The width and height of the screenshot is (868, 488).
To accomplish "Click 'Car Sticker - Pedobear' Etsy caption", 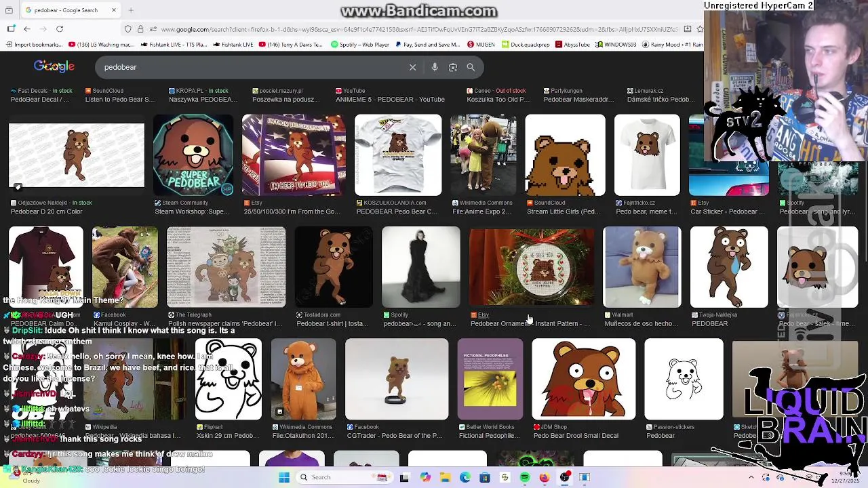I will (728, 211).
